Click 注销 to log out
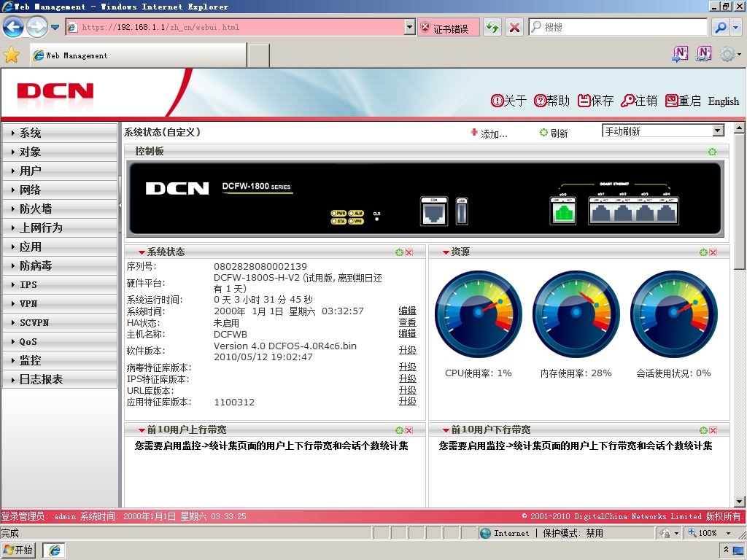Image resolution: width=747 pixels, height=560 pixels. click(x=639, y=101)
